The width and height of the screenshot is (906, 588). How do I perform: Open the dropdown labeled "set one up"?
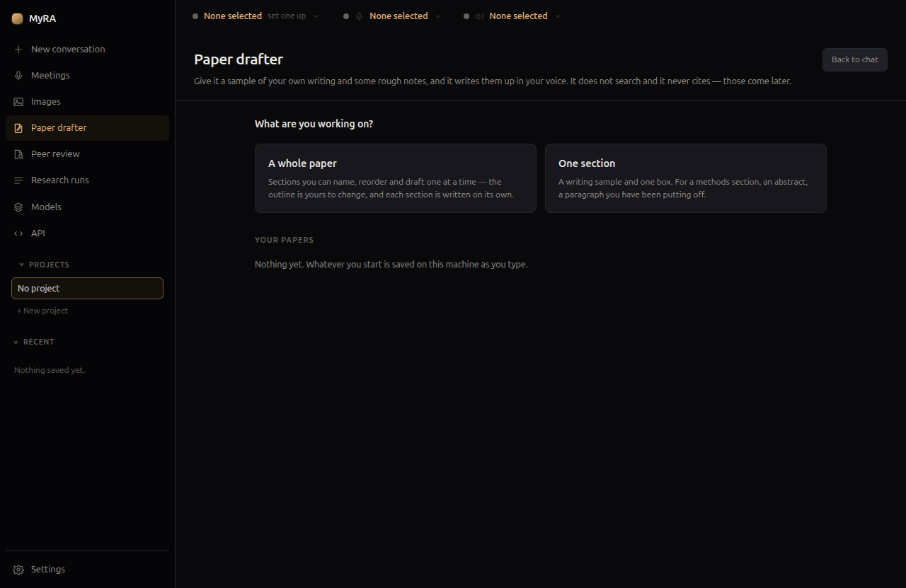point(256,16)
